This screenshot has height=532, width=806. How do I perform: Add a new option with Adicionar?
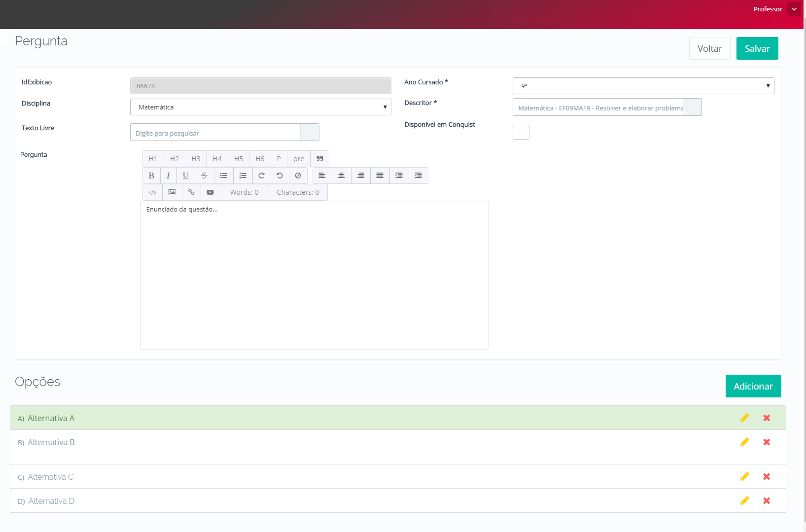753,386
